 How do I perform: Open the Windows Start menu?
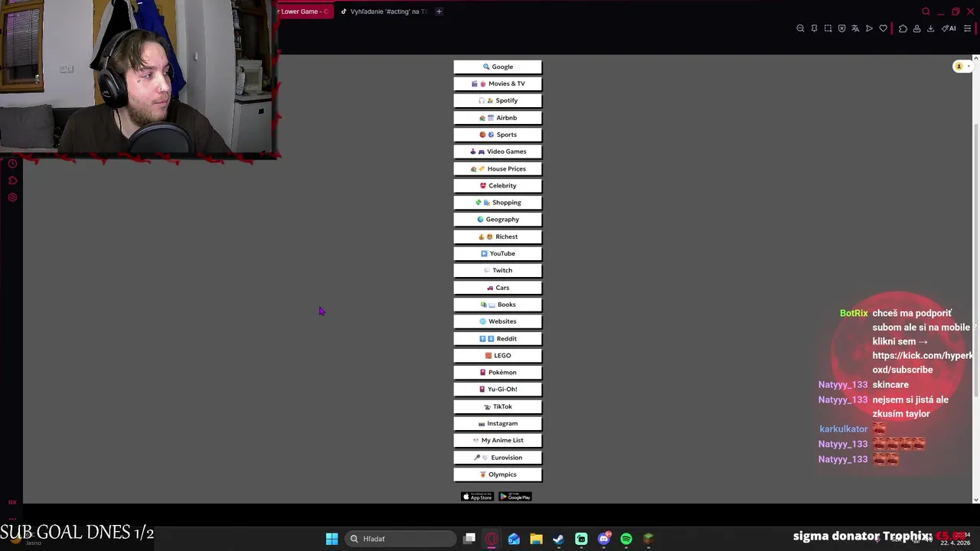coord(332,539)
